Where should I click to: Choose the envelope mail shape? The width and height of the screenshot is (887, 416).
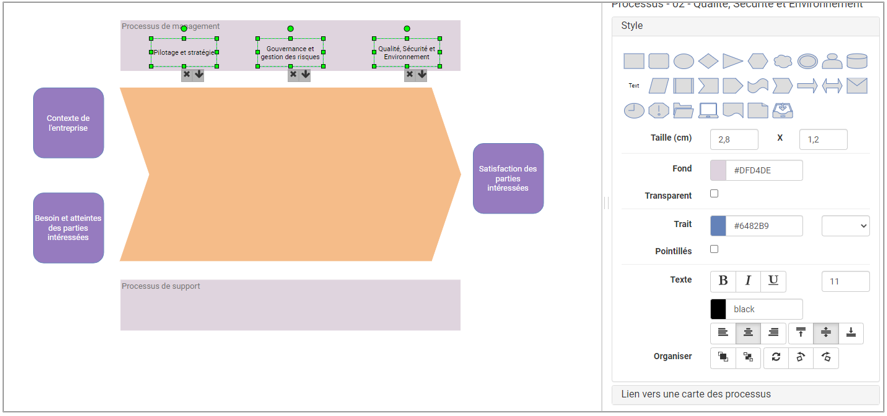857,86
